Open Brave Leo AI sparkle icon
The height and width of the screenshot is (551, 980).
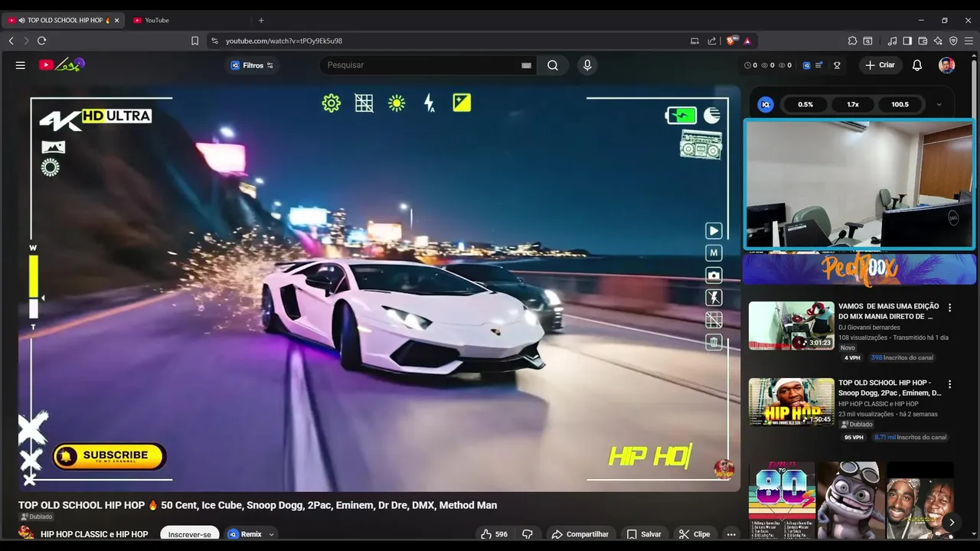(938, 41)
